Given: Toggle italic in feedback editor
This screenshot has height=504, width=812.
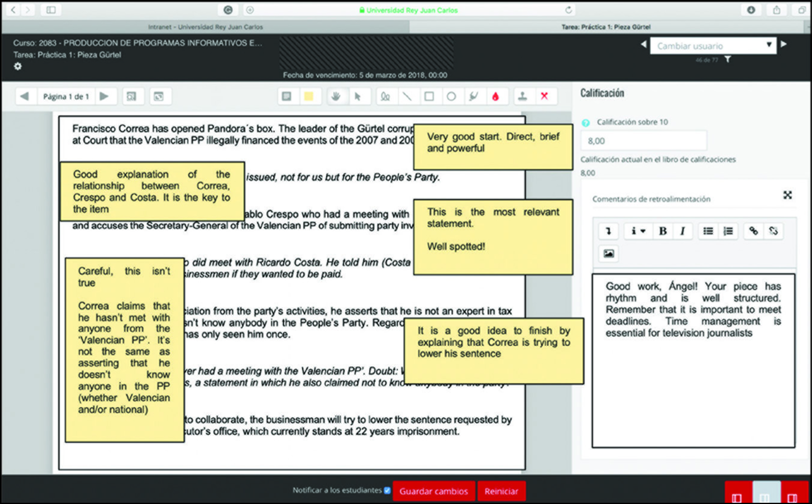Looking at the screenshot, I should coord(683,231).
